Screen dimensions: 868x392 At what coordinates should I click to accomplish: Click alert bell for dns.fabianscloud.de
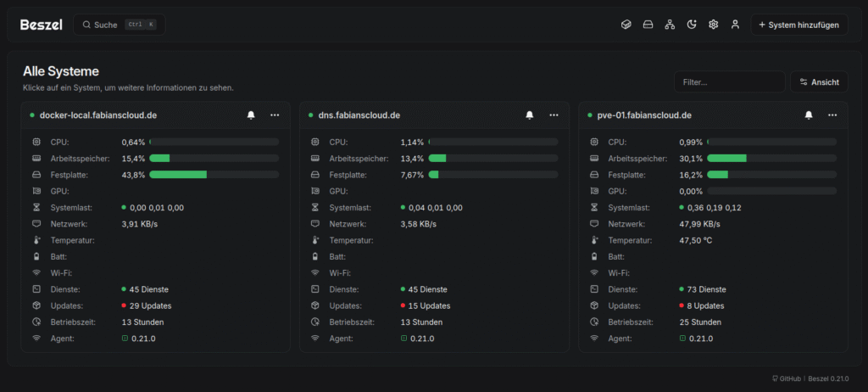[x=530, y=115]
